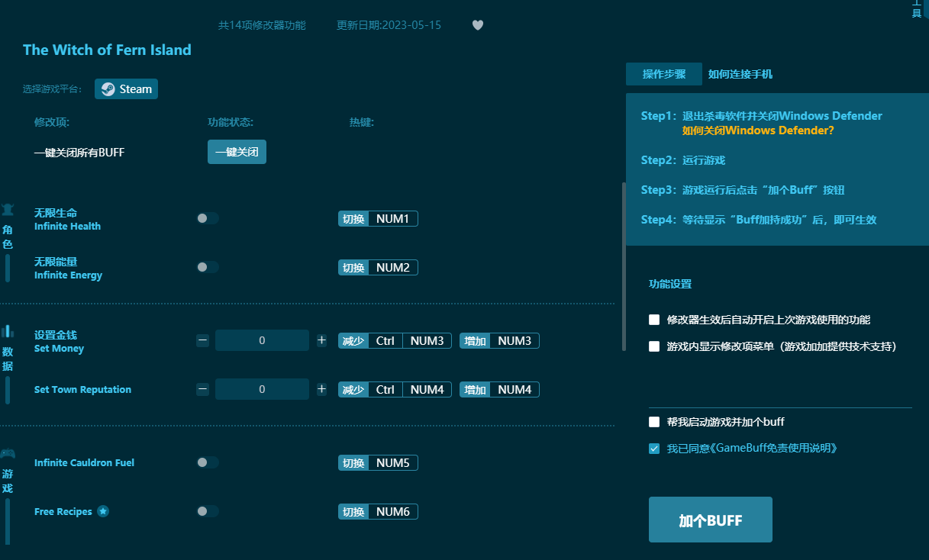Screen dimensions: 929x560
Task: Decrease Set Money value with minus
Action: pyautogui.click(x=202, y=340)
